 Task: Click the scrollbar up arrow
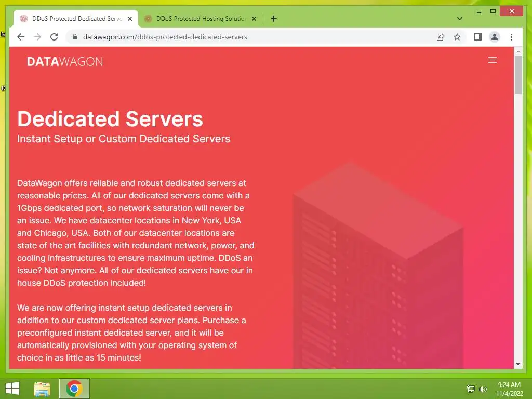point(518,51)
